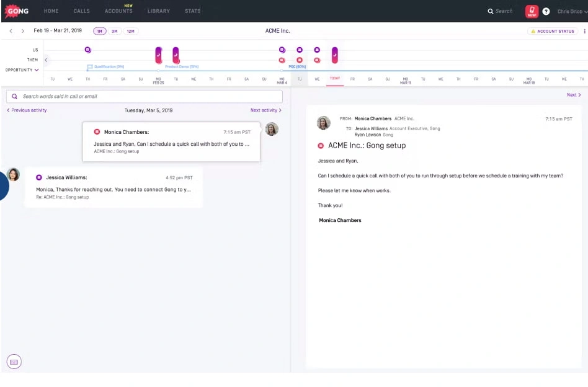Click Jessica Williams' avatar beside her card
This screenshot has width=588, height=387.
(x=13, y=174)
